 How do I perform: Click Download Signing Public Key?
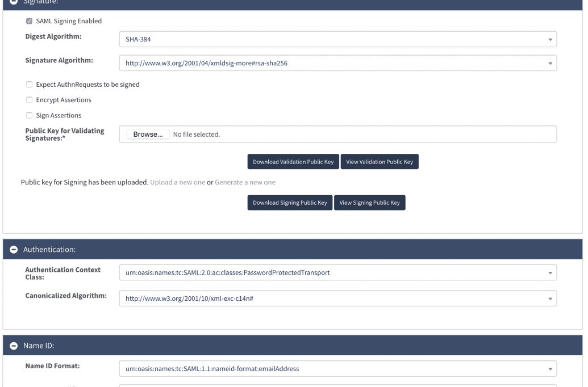[289, 203]
